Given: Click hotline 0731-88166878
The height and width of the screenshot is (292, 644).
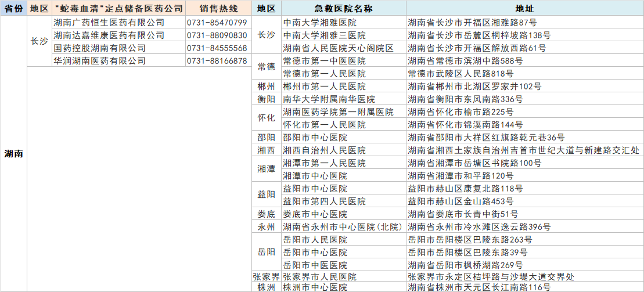Looking at the screenshot, I should pyautogui.click(x=218, y=61).
